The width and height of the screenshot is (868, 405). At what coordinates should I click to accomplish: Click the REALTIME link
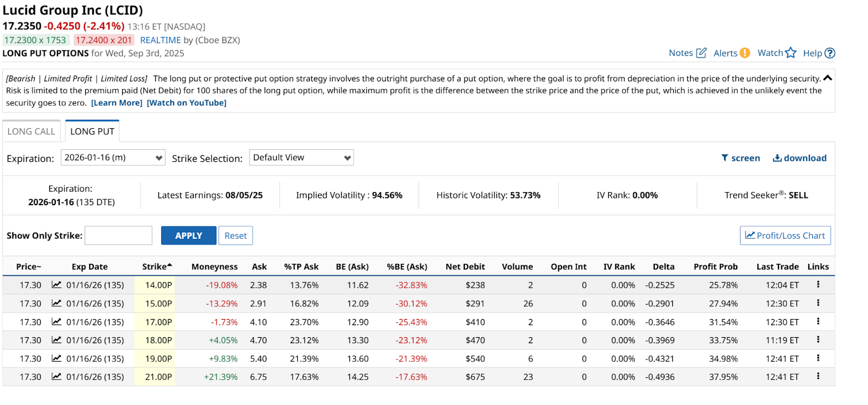point(161,40)
